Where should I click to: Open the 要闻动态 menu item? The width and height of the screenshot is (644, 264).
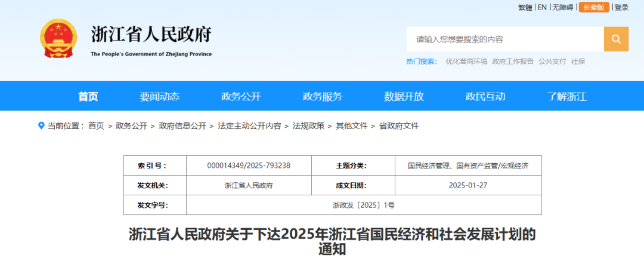pos(160,97)
